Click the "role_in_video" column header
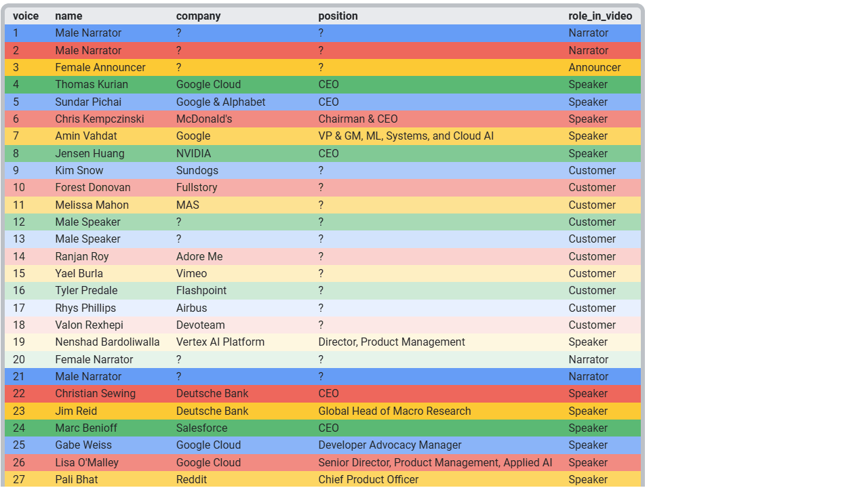The image size is (868, 488). 599,16
